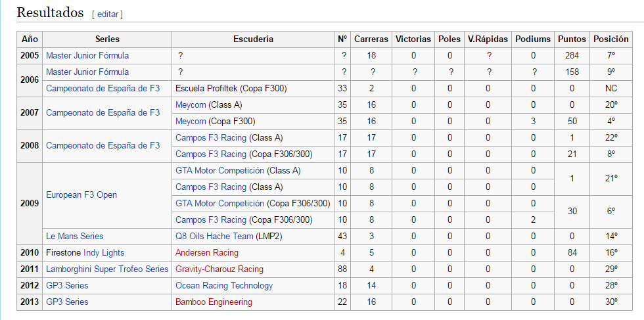
Task: Open GTA Motor Competición (Copa F306/300) link
Action: pyautogui.click(x=219, y=203)
